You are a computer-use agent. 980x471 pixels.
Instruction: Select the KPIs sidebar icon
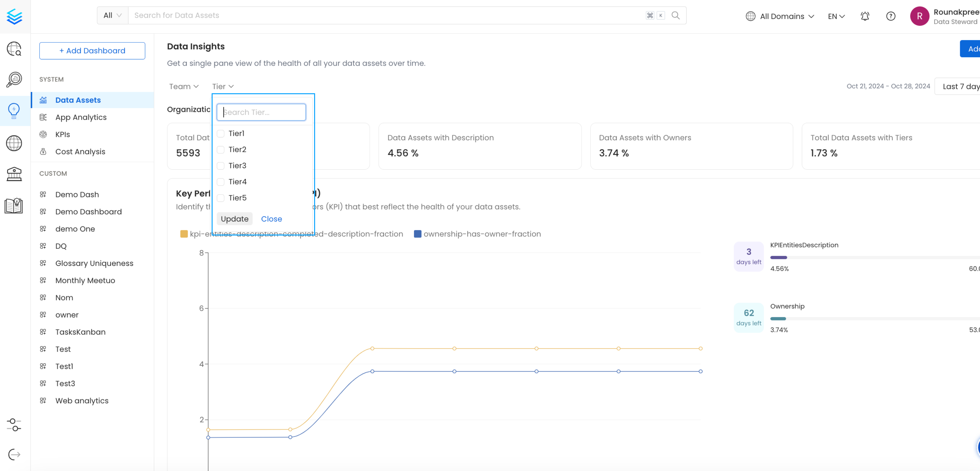pyautogui.click(x=44, y=134)
